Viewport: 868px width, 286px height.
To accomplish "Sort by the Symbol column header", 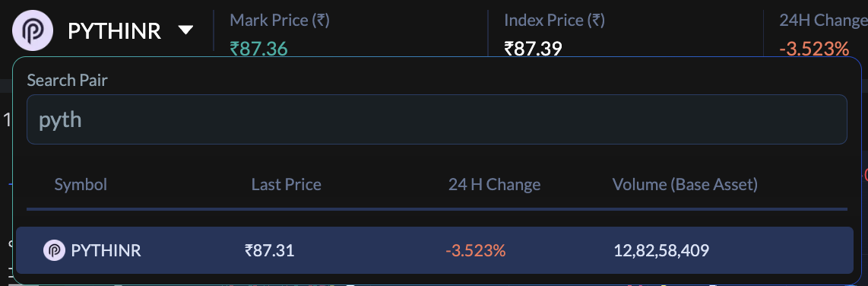I will coord(81,184).
